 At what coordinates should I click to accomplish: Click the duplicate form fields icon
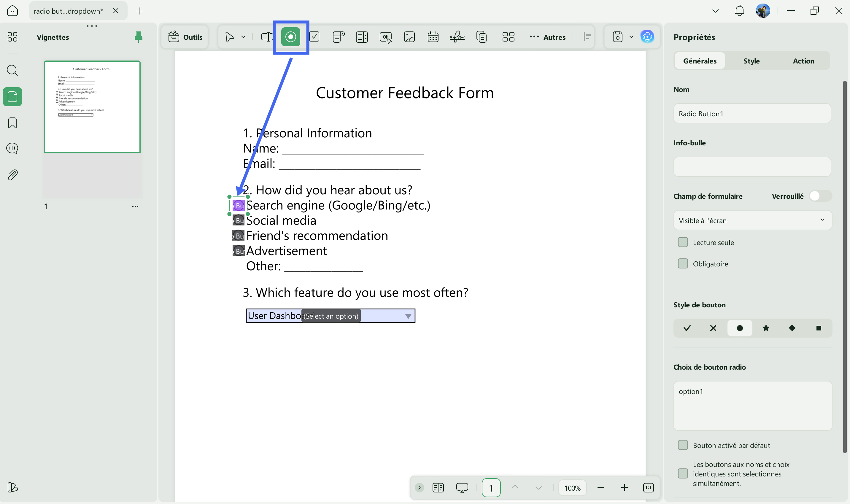[x=482, y=37]
